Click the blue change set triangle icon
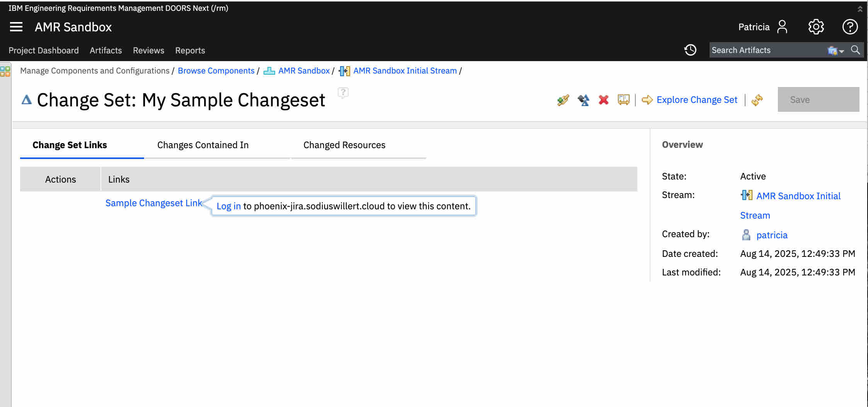This screenshot has height=407, width=868. (26, 100)
